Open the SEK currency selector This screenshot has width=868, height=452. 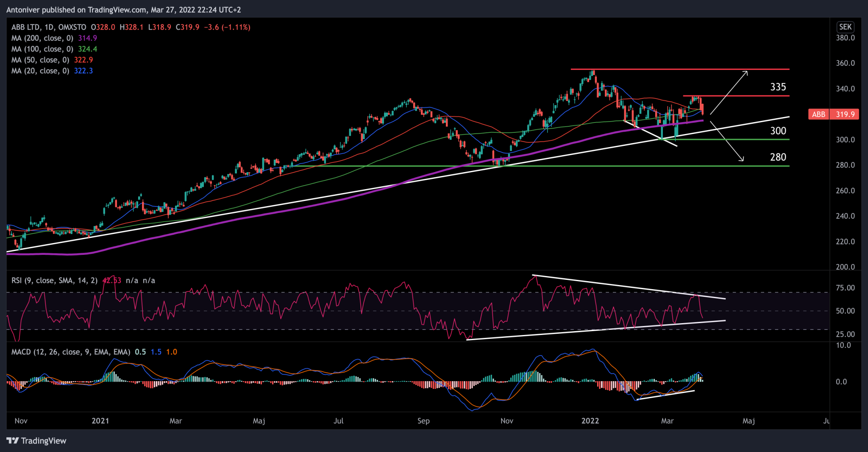[845, 27]
